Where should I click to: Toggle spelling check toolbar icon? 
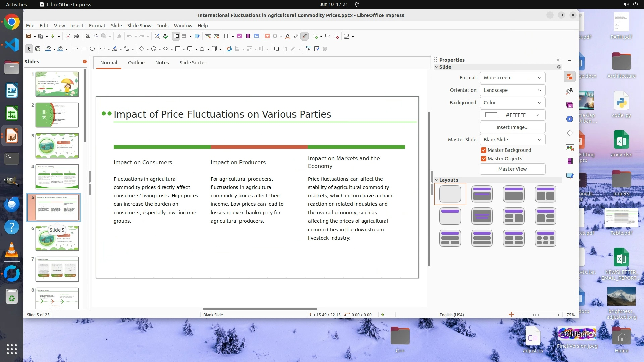coord(166,36)
